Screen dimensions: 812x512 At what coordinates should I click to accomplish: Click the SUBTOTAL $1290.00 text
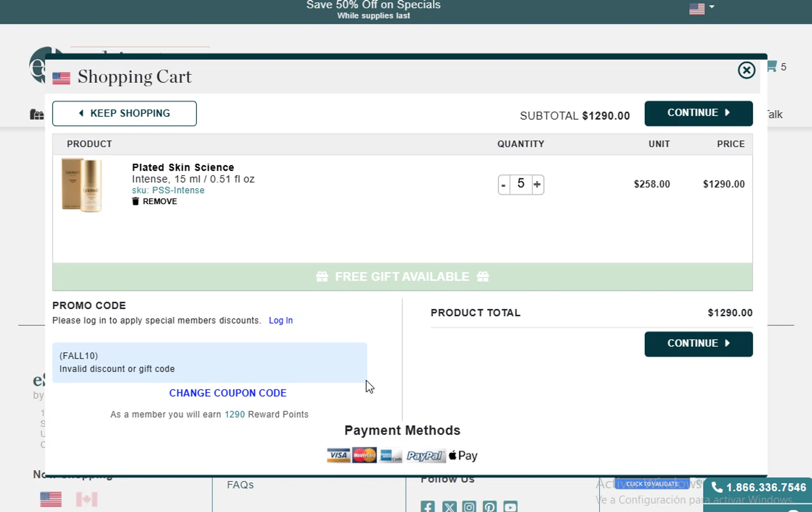(x=575, y=116)
